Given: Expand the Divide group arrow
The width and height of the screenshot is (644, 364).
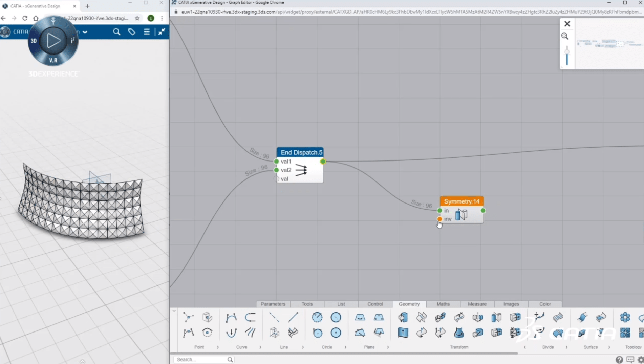Looking at the screenshot, I should click(x=566, y=347).
